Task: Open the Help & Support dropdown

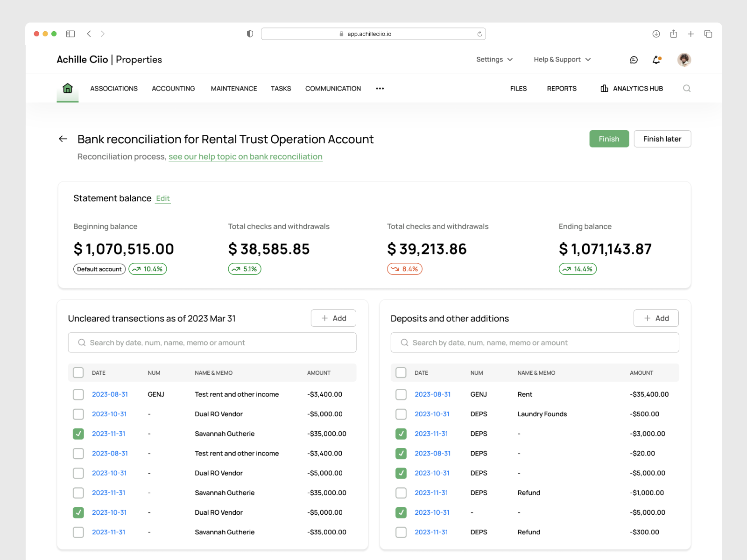Action: tap(561, 59)
